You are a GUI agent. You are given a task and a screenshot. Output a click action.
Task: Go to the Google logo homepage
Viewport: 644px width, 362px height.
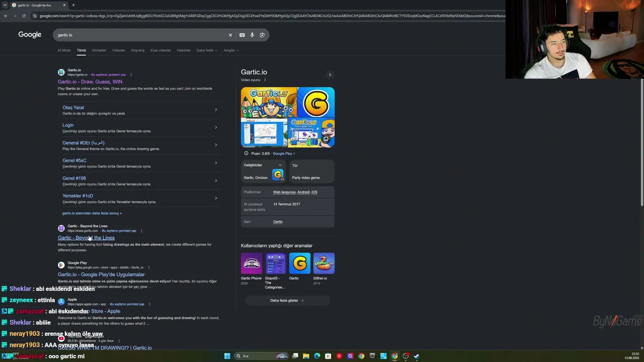(30, 35)
